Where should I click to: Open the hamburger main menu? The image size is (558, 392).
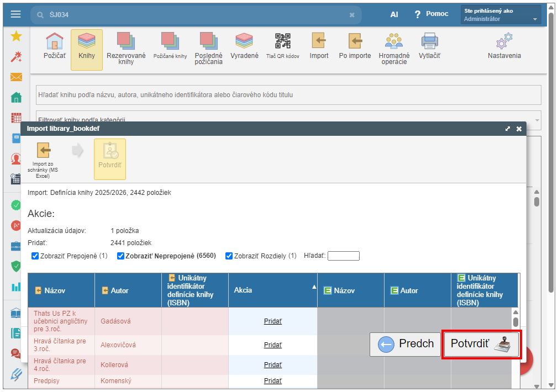tap(15, 14)
